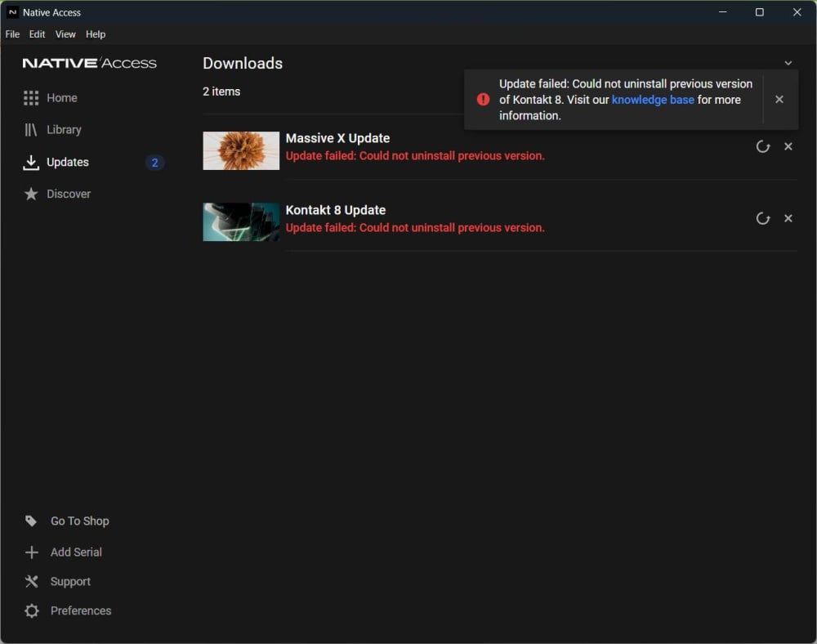Viewport: 817px width, 644px height.
Task: Open the View menu
Action: [x=65, y=34]
